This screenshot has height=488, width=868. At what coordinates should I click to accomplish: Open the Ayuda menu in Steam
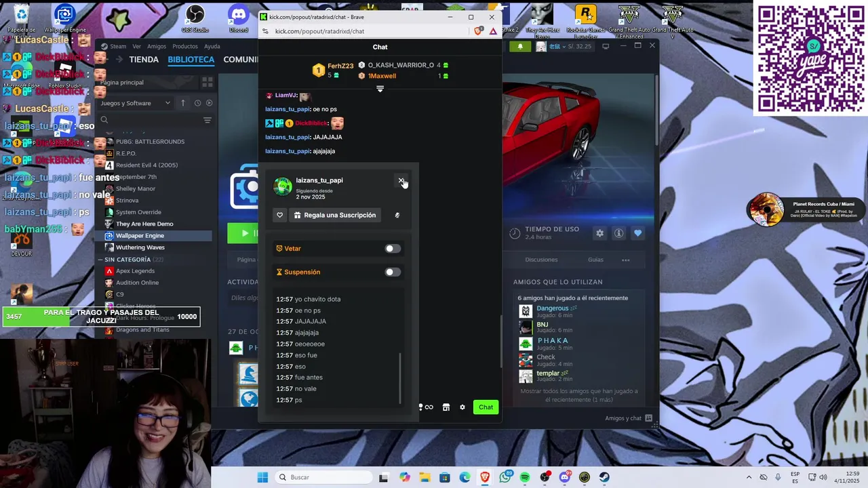[212, 46]
